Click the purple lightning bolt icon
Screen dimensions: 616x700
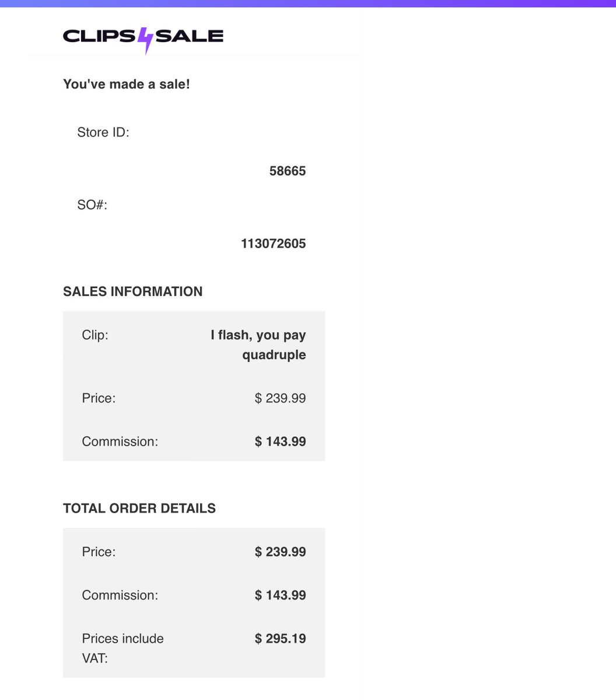[x=145, y=40]
